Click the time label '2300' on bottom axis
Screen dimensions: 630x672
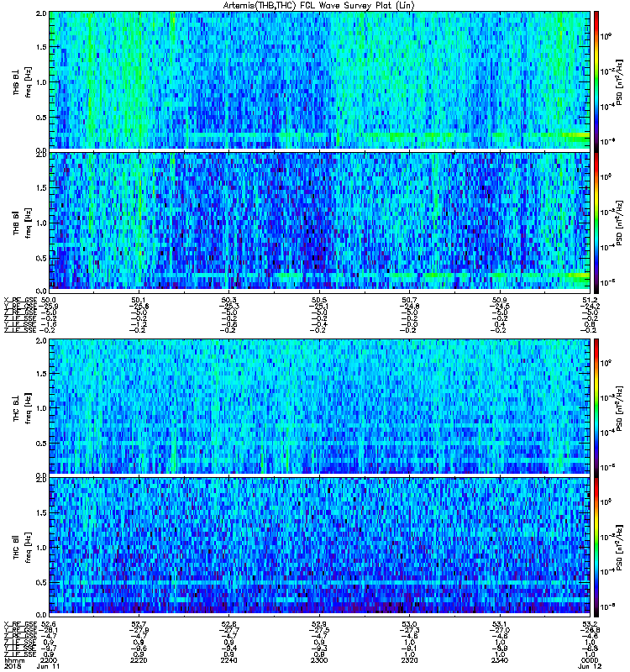click(x=319, y=660)
